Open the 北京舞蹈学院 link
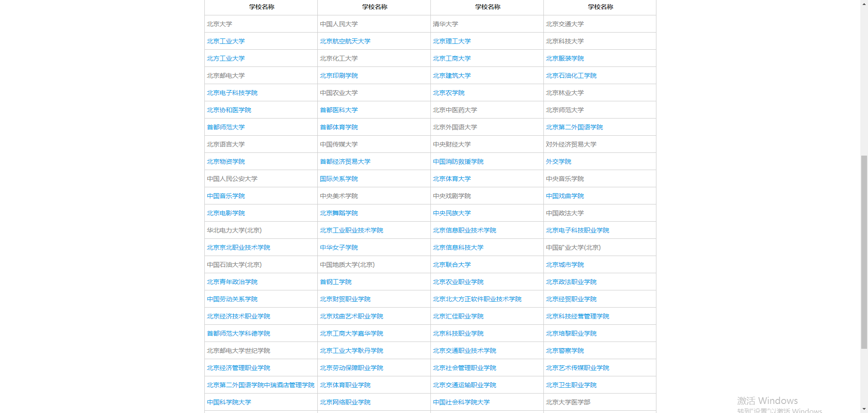 pos(339,213)
